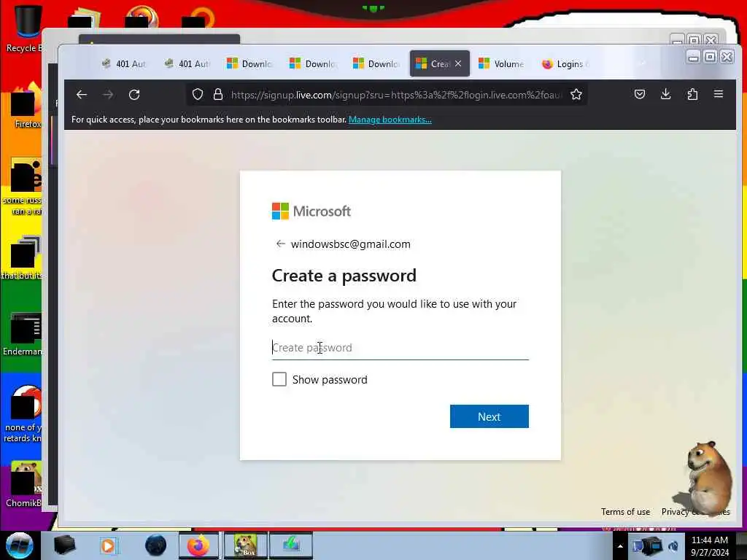Minimize the Firefox window

693,57
